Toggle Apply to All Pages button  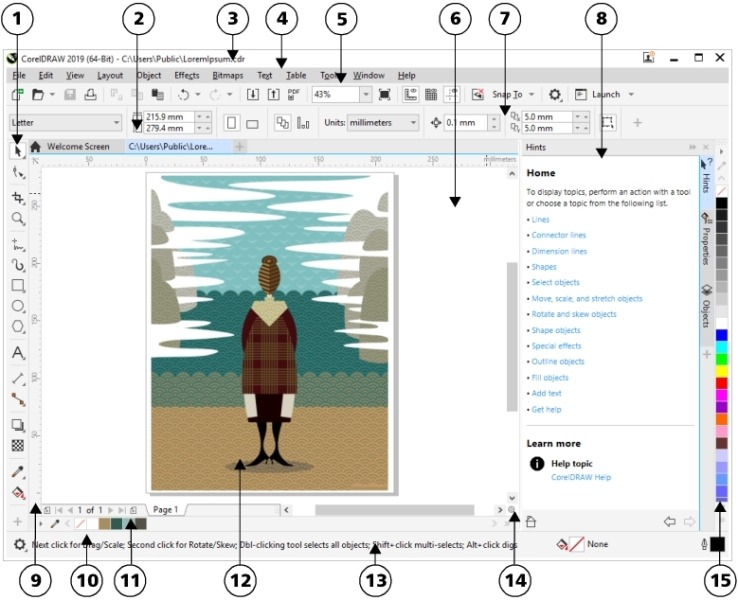282,123
